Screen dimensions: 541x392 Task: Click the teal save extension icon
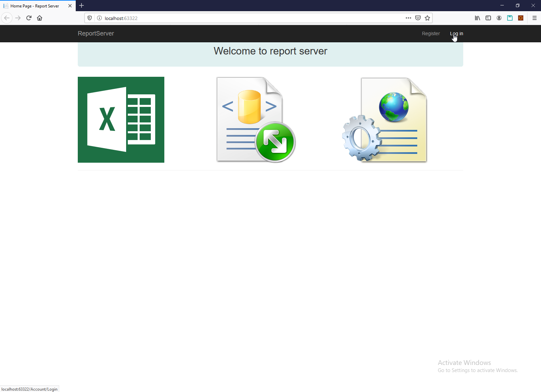click(510, 18)
